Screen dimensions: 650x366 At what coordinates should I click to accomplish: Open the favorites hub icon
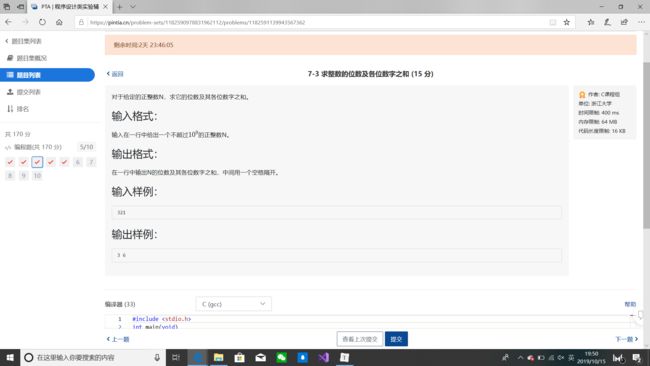pyautogui.click(x=591, y=22)
